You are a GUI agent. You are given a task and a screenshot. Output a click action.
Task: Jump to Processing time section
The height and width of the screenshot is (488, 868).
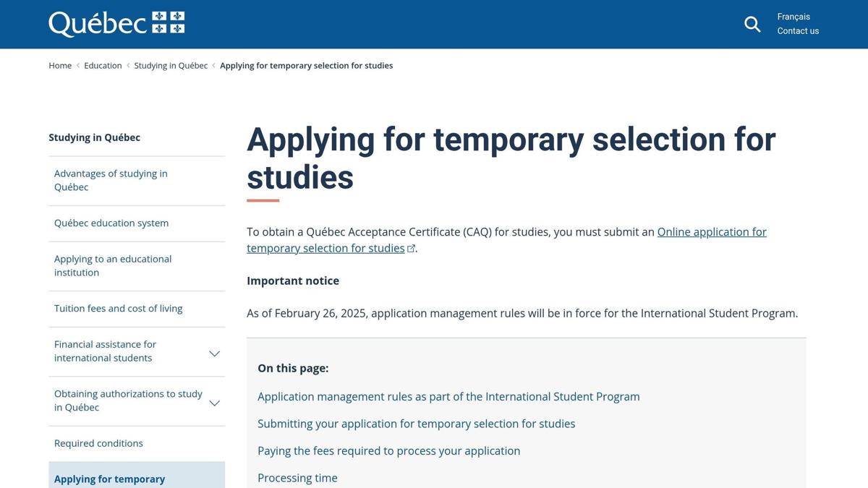click(297, 478)
